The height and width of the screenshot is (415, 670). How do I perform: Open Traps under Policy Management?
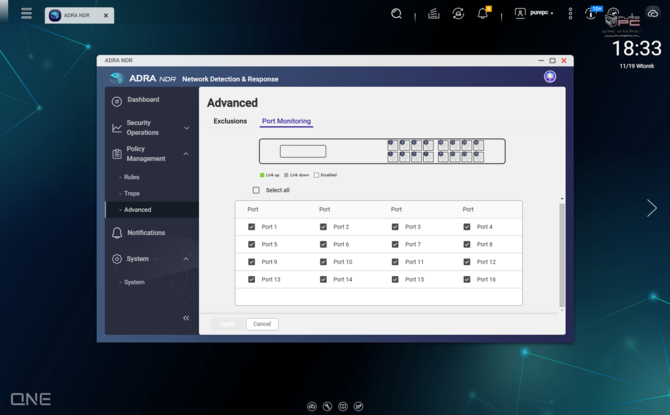[132, 194]
